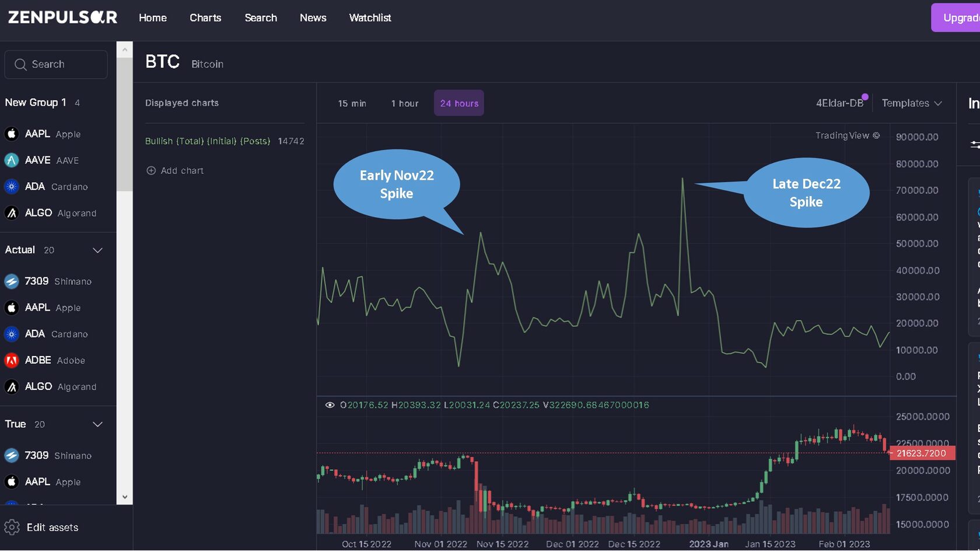Click the sidebar scrollbar thumb

pyautogui.click(x=124, y=124)
